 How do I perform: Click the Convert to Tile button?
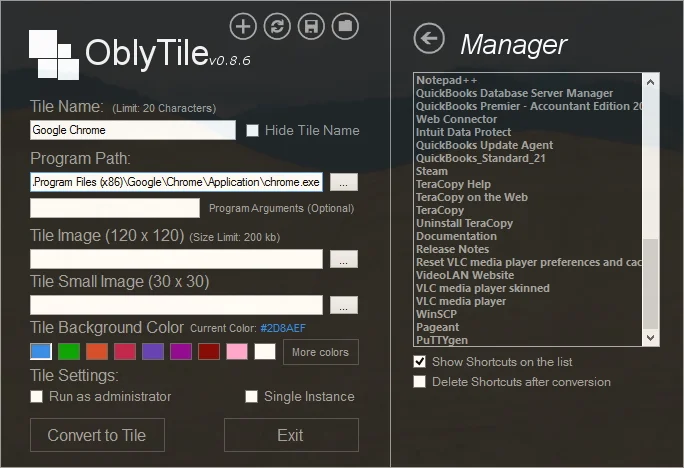(97, 435)
